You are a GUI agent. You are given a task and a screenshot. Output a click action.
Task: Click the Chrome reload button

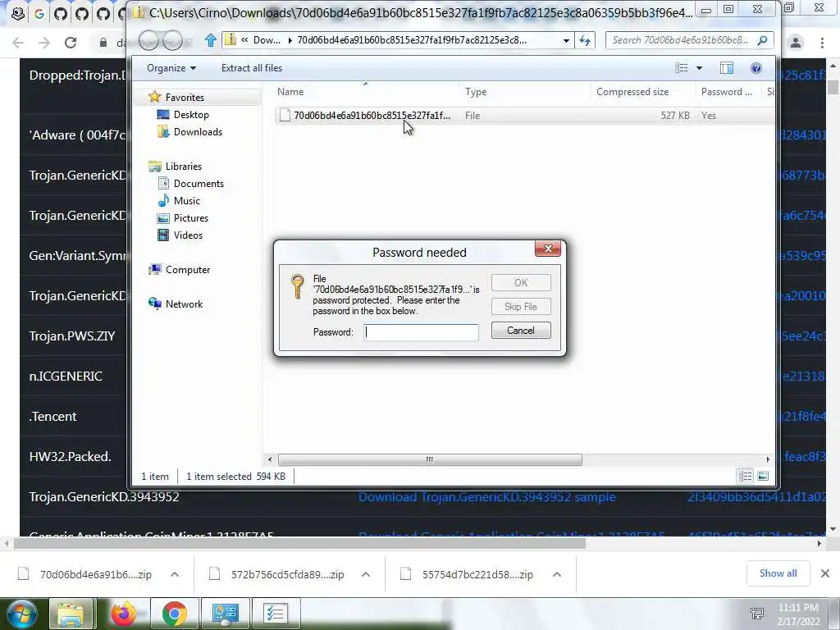[x=71, y=43]
